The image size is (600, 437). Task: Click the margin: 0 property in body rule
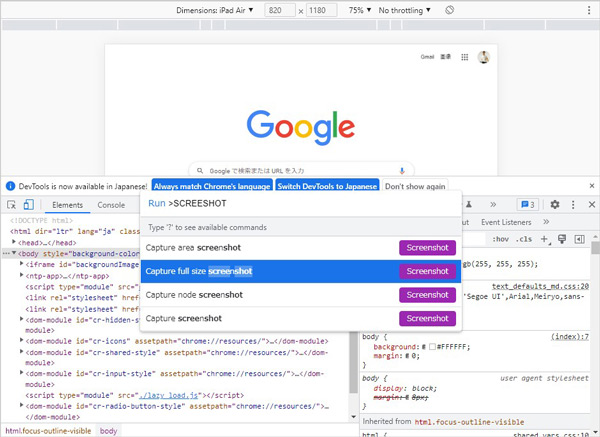(396, 356)
